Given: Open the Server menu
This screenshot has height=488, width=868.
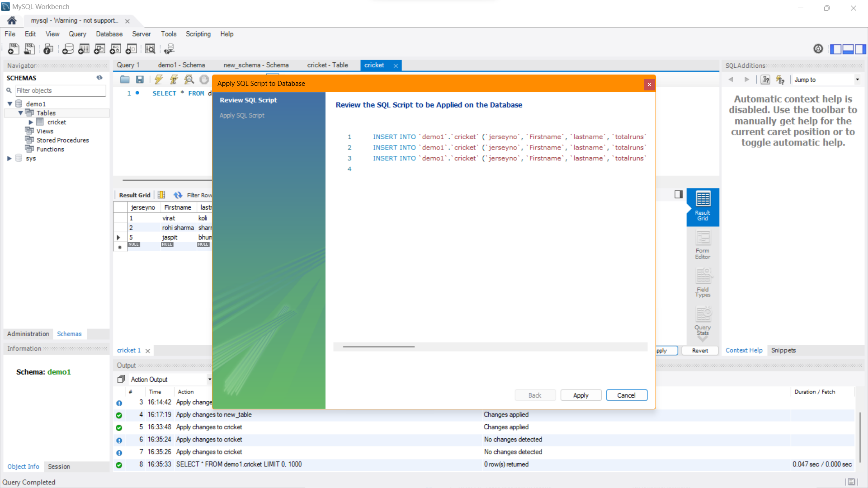Looking at the screenshot, I should [x=142, y=34].
